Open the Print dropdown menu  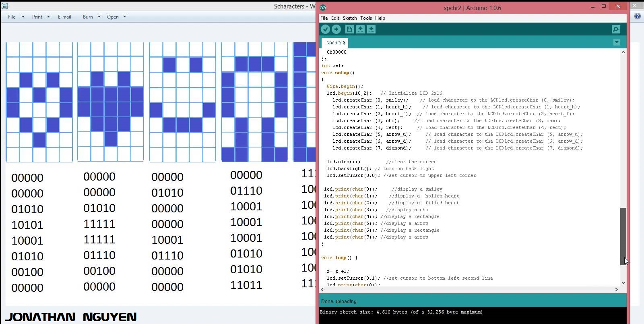coord(41,17)
